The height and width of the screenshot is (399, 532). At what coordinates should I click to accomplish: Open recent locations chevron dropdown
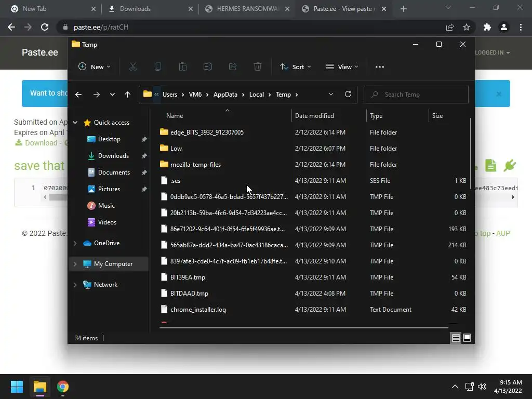[112, 95]
